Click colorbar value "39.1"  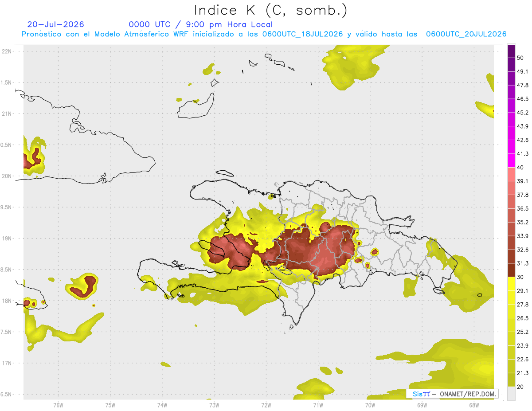pos(523,181)
